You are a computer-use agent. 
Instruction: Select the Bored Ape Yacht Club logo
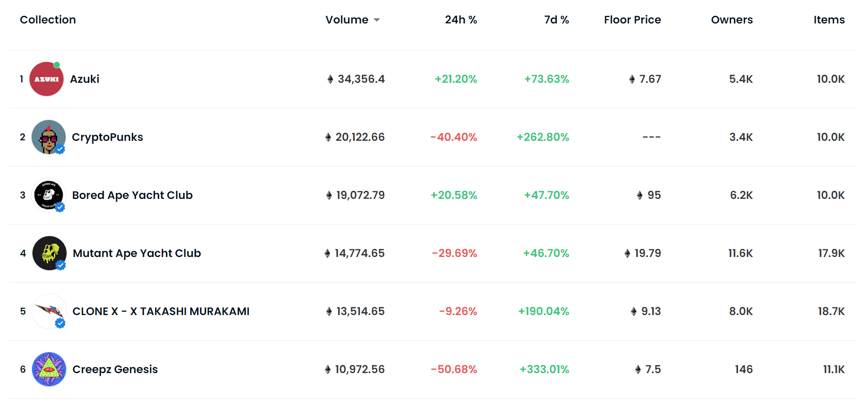click(x=49, y=195)
